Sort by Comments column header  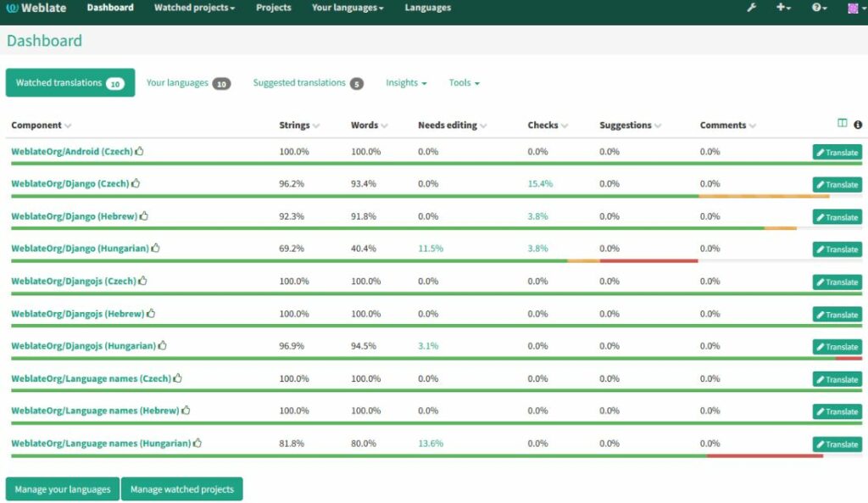[x=727, y=126]
